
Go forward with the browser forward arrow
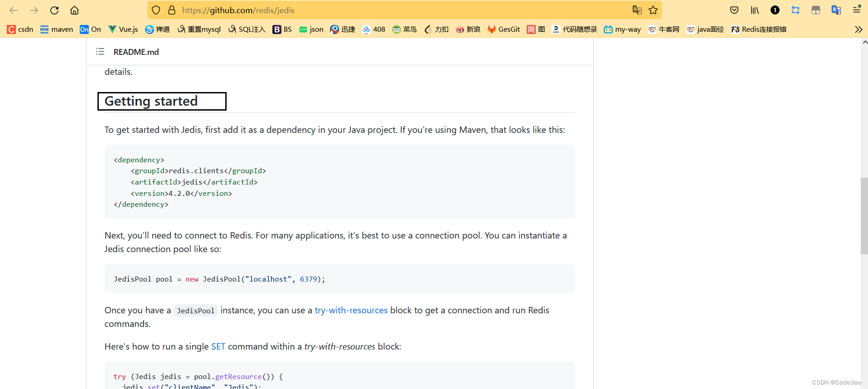click(x=34, y=10)
